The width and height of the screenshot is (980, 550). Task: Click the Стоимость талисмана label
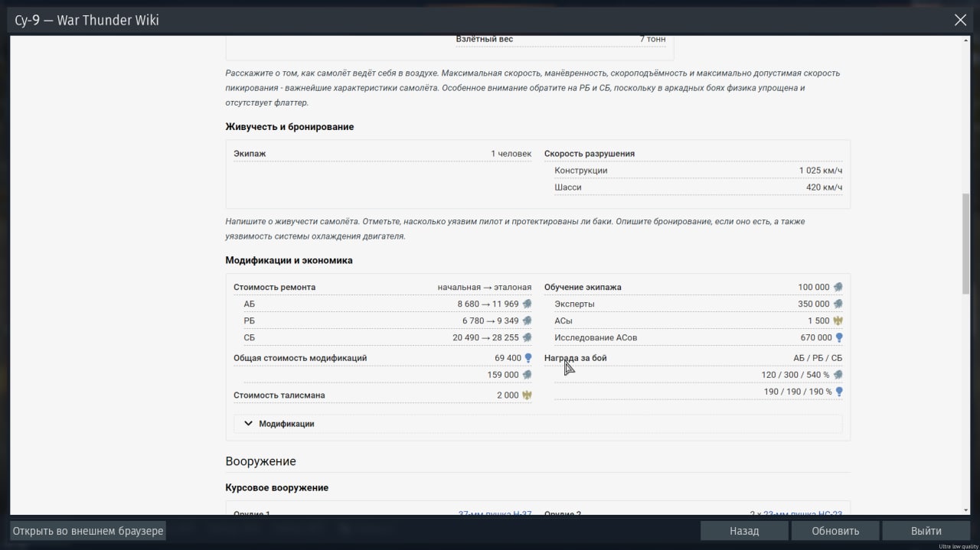click(x=279, y=395)
